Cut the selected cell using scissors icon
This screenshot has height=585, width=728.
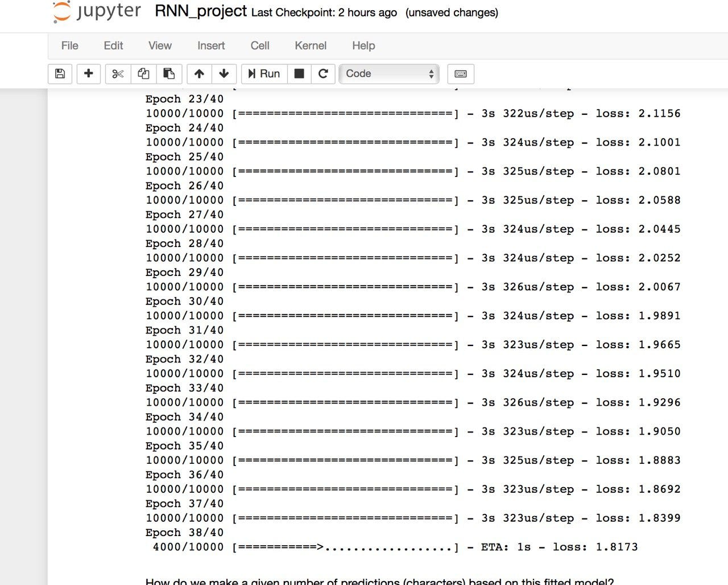117,74
